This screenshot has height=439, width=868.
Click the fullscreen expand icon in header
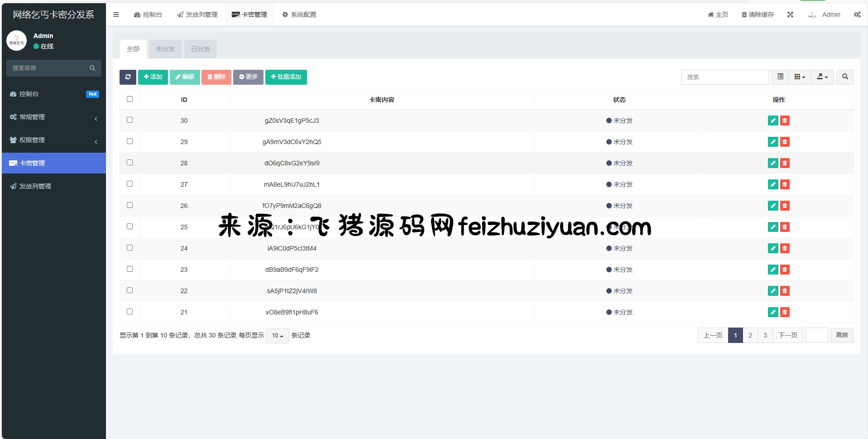pyautogui.click(x=790, y=14)
